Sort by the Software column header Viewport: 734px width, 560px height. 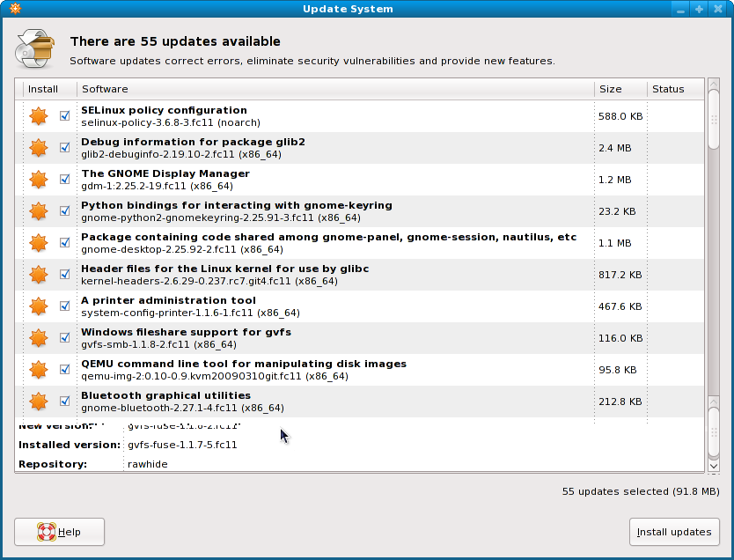[x=334, y=89]
